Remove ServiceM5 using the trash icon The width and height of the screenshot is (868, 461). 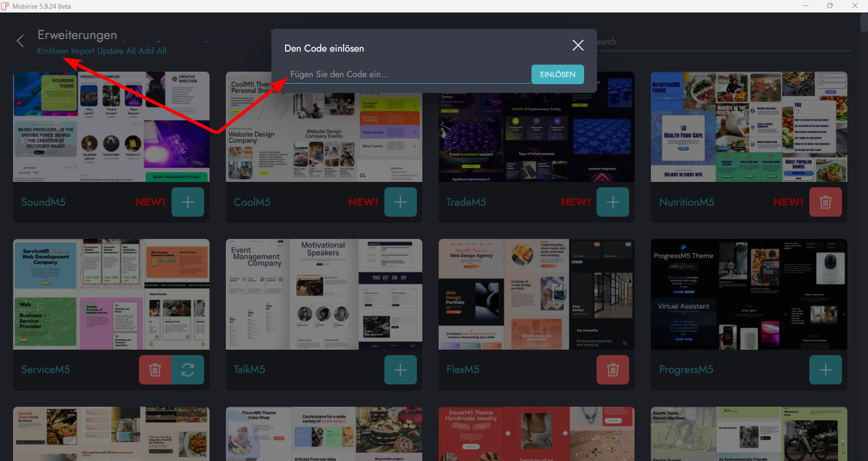tap(155, 370)
